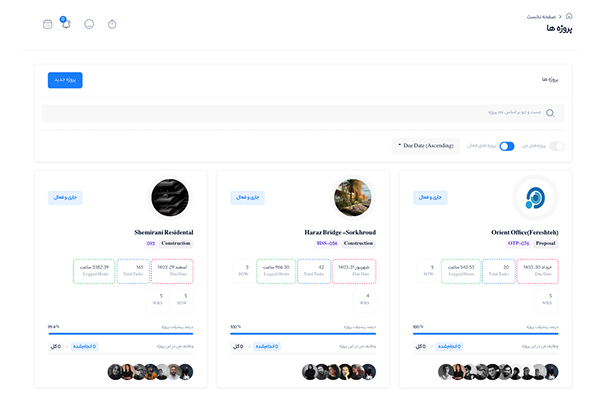The width and height of the screenshot is (600, 400).
Task: Click the صفحه نخست breadcrumb link
Action: tap(543, 16)
